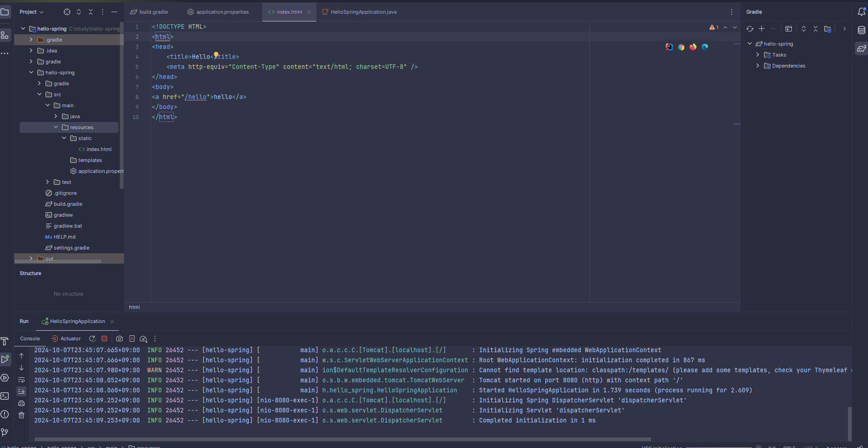Image resolution: width=868 pixels, height=448 pixels.
Task: Collapse the resources folder
Action: click(56, 127)
